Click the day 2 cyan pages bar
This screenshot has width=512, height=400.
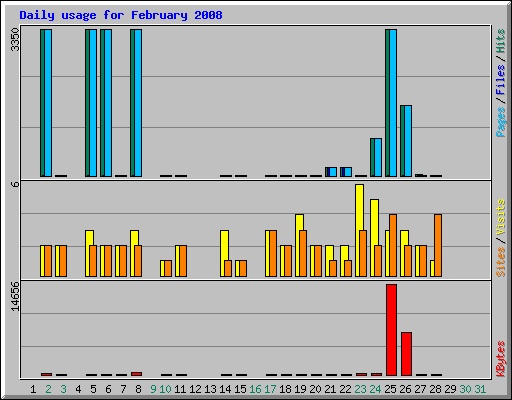[x=48, y=103]
